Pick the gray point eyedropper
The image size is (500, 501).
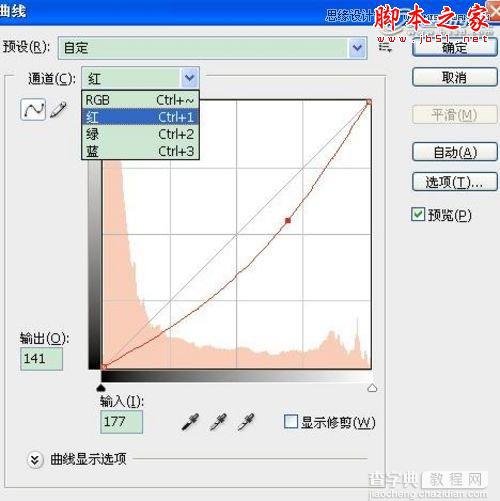click(218, 422)
